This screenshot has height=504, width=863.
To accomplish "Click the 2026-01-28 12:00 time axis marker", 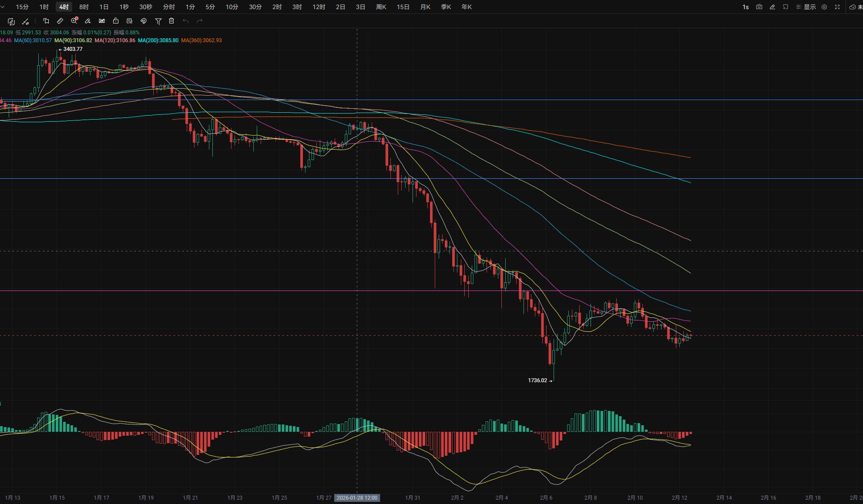I will [357, 498].
